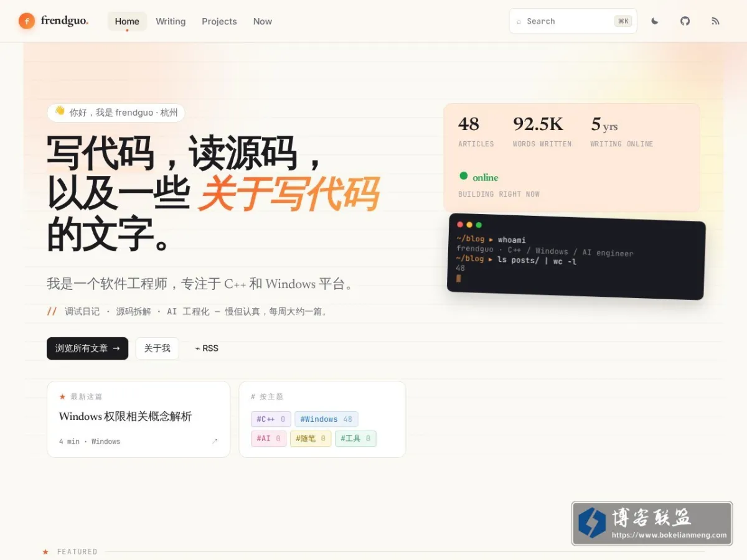Click the ⌘K shortcut badge

coord(623,21)
